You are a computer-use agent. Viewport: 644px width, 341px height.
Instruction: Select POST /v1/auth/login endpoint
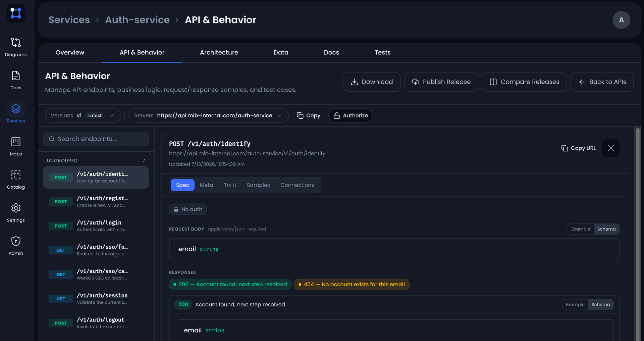96,226
